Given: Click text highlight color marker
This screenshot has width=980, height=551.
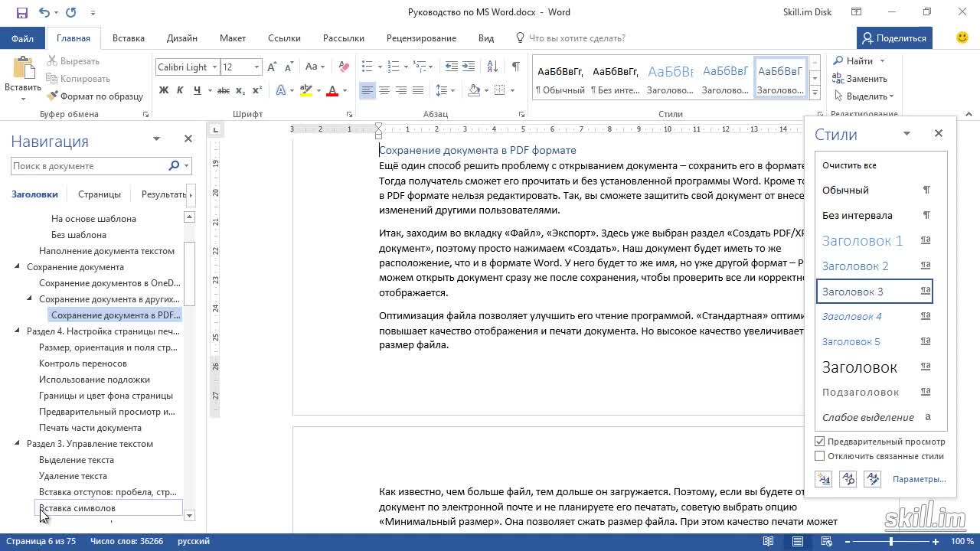Looking at the screenshot, I should tap(305, 90).
